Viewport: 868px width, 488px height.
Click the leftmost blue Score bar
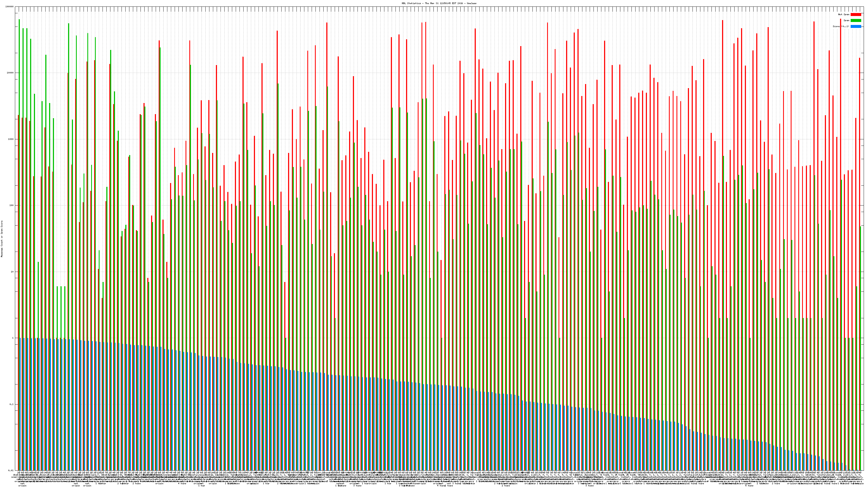pos(20,404)
